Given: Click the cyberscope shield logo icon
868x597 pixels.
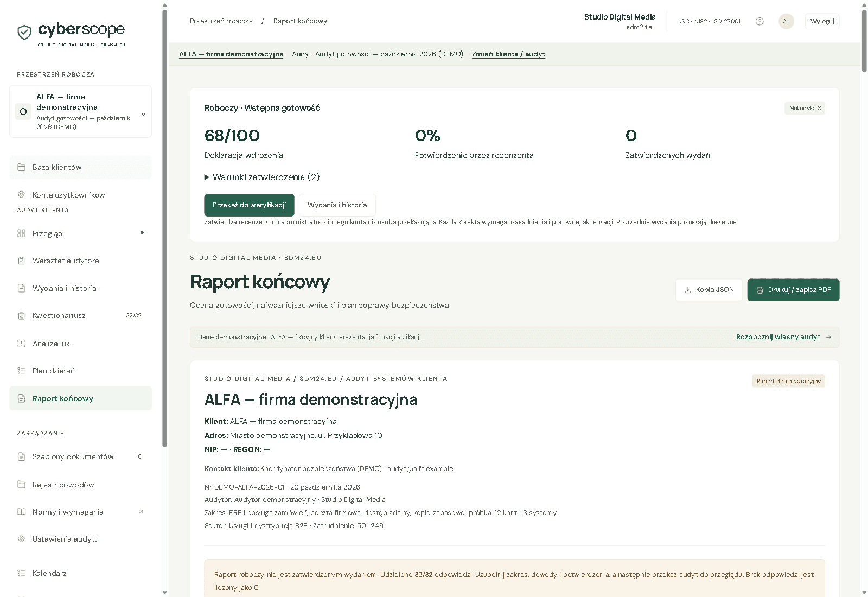Looking at the screenshot, I should click(x=24, y=33).
